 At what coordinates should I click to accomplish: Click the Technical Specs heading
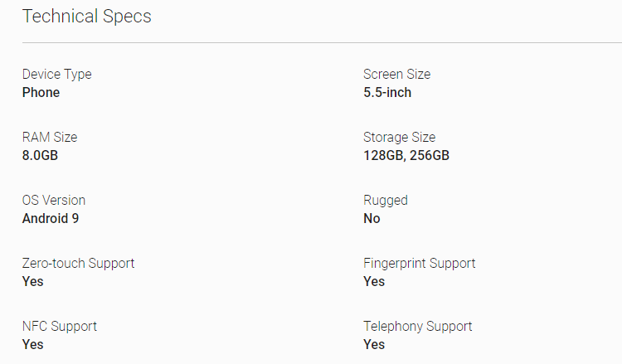[x=87, y=16]
